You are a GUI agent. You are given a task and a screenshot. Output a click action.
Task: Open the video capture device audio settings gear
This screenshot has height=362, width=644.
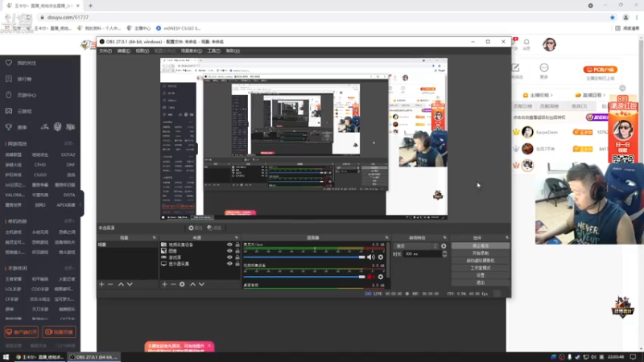point(381,277)
